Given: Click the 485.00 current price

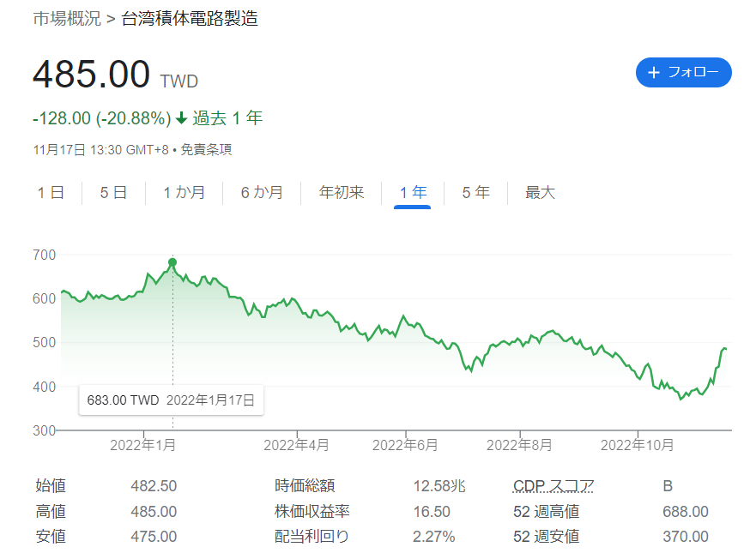Looking at the screenshot, I should click(91, 74).
